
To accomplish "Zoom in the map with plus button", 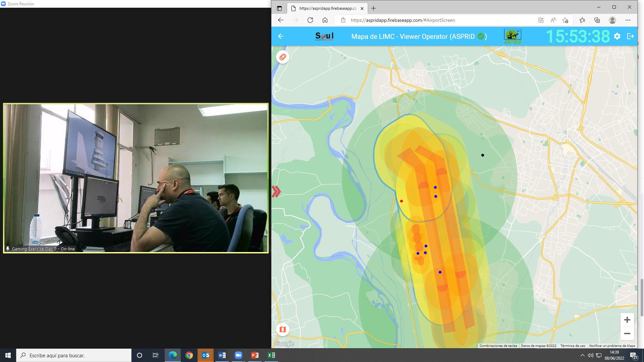I will [x=627, y=320].
